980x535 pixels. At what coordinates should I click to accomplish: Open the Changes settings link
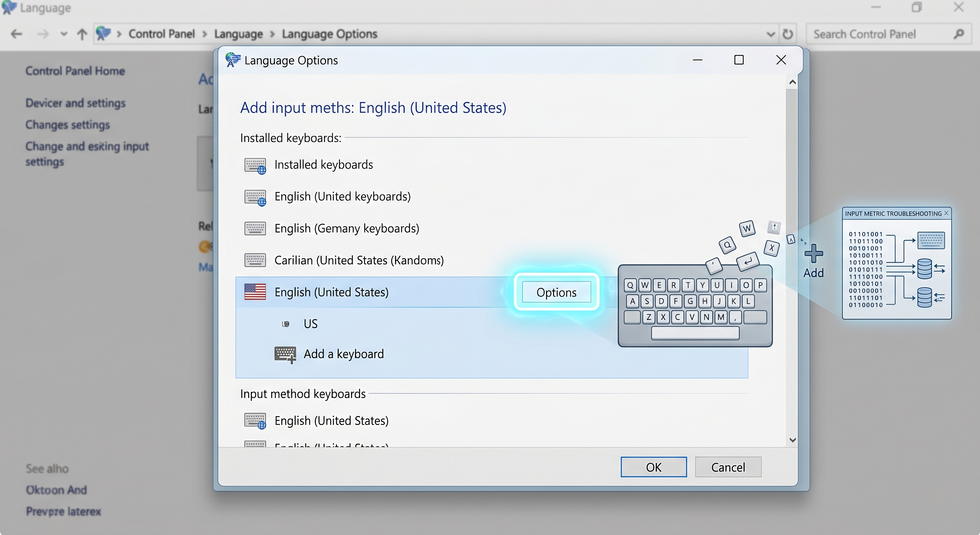pos(68,124)
